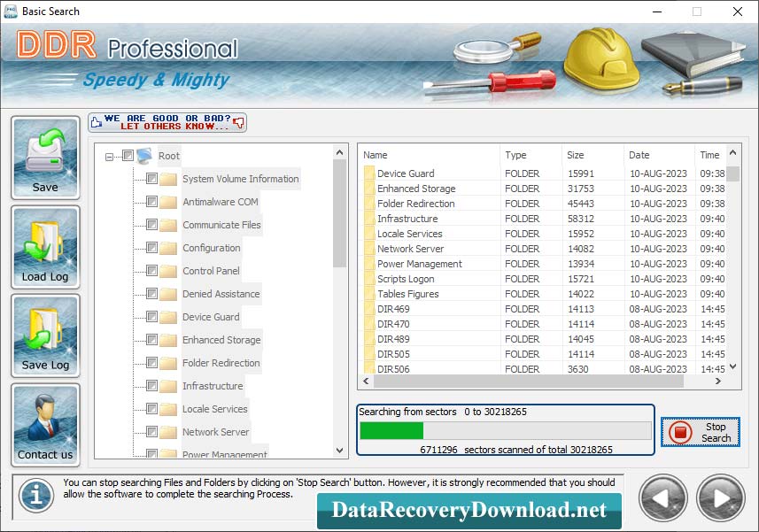Select Enhanced Storage row in the list

click(544, 189)
